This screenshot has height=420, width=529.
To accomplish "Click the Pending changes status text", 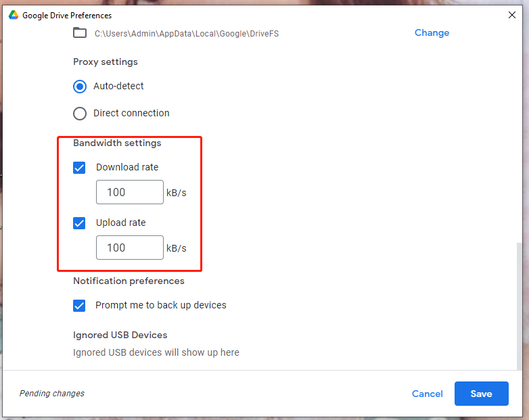I will tap(52, 394).
